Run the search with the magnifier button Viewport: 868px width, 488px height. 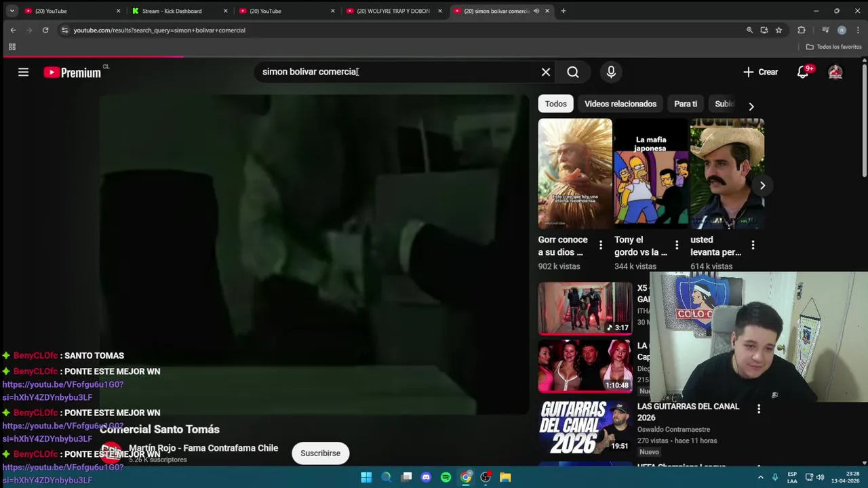(573, 72)
